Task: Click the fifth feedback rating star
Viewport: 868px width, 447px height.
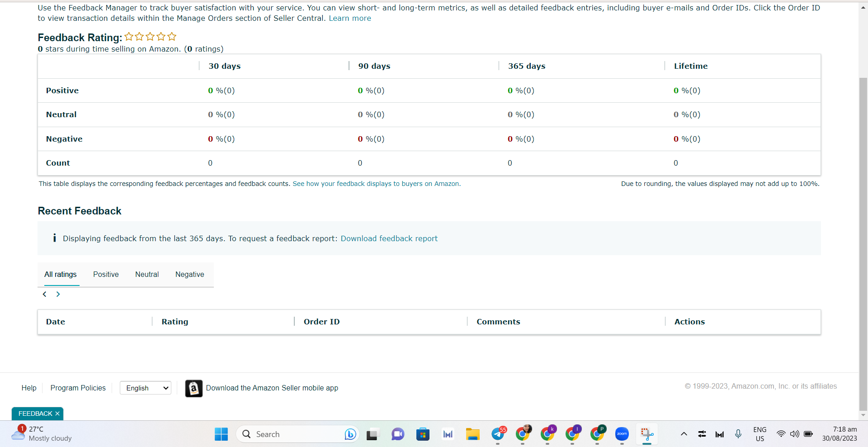Action: tap(172, 37)
